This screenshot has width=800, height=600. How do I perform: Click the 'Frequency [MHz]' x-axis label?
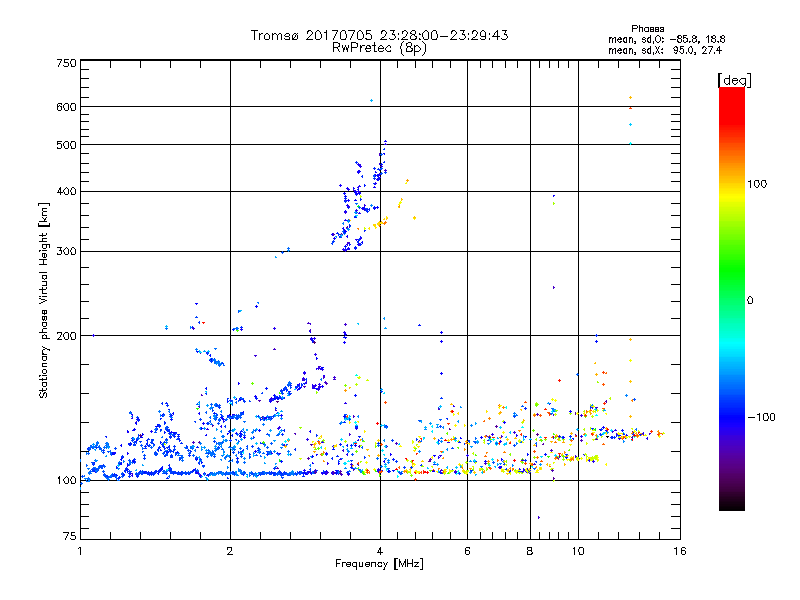coord(379,564)
